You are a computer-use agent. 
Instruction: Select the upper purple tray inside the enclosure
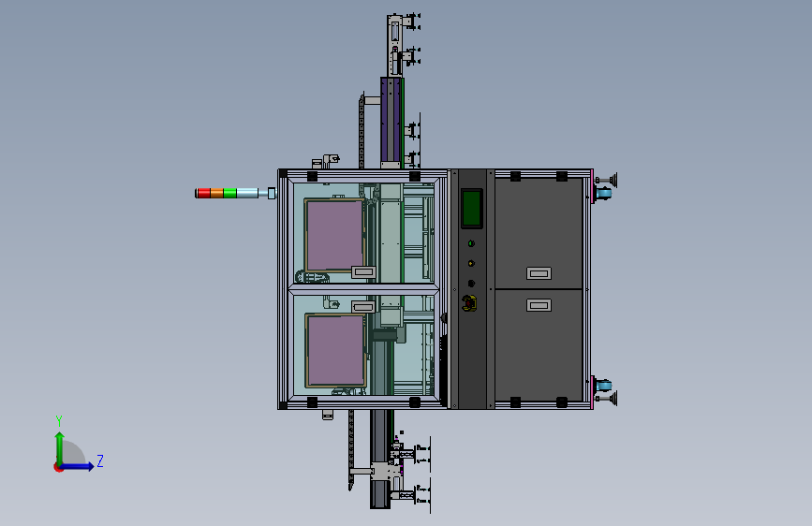pos(335,236)
